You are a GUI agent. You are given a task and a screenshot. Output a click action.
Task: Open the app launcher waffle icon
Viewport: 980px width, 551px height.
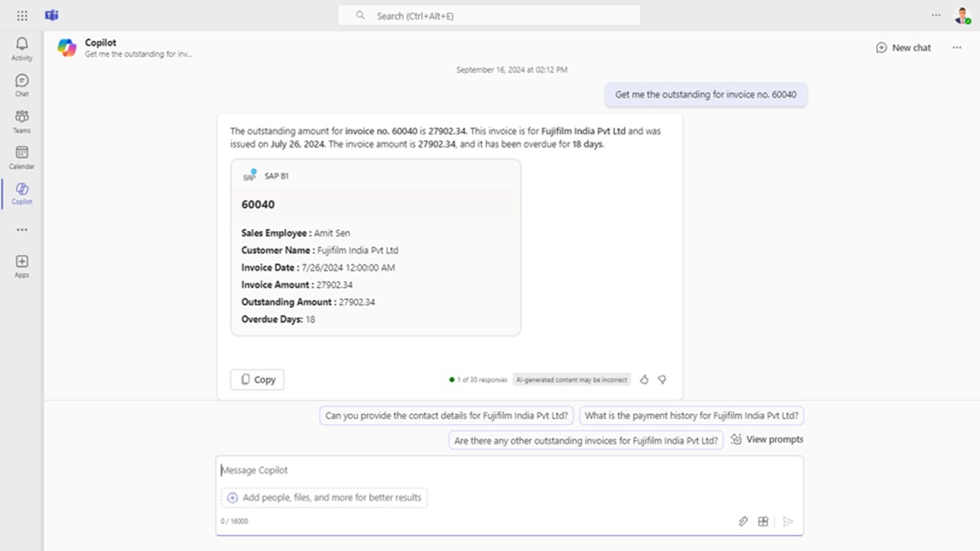point(22,15)
